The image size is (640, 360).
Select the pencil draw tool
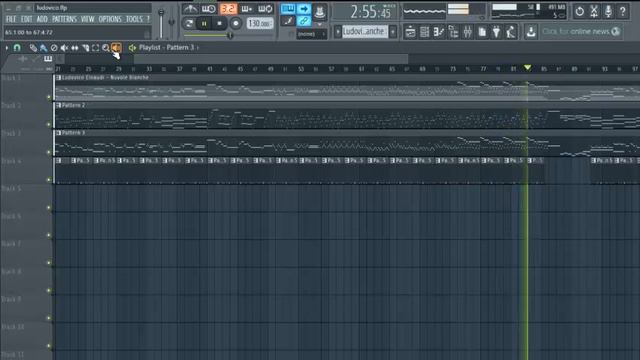tap(33, 48)
